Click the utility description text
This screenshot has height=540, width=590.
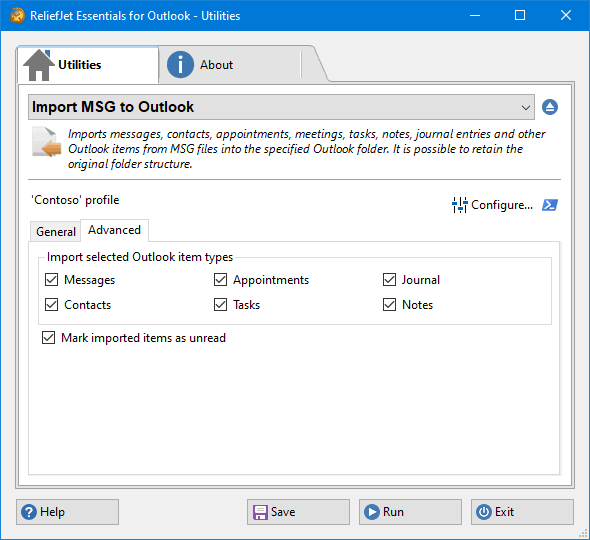tap(307, 149)
